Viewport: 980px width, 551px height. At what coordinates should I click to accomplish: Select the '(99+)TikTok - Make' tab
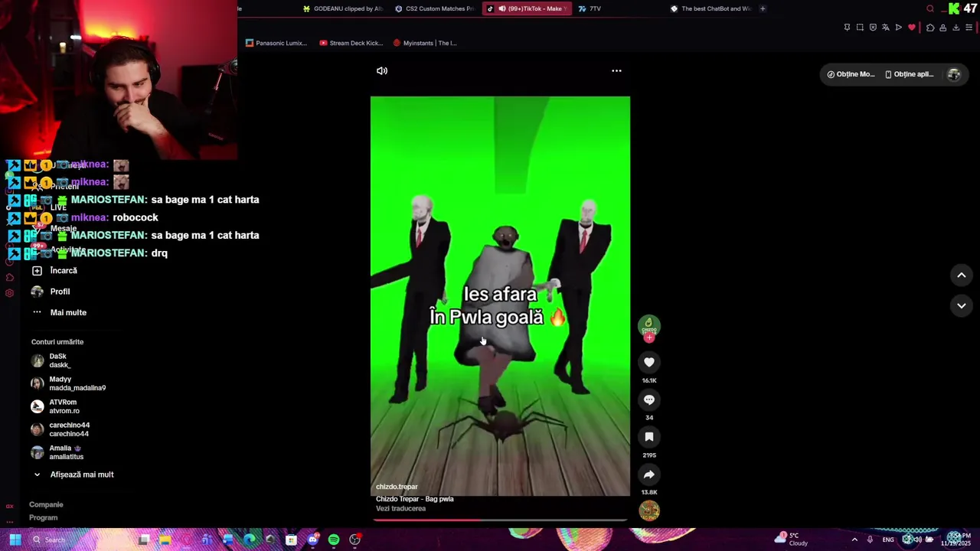pos(527,8)
